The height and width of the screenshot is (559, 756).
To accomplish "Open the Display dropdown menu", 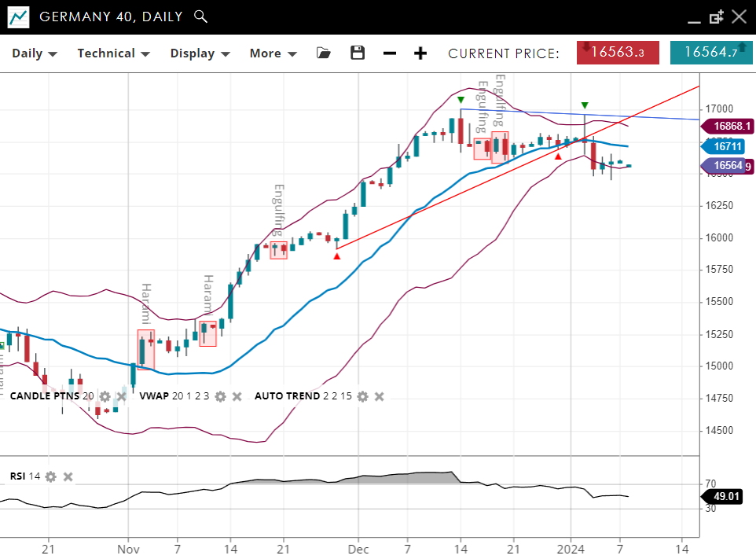I will [200, 53].
